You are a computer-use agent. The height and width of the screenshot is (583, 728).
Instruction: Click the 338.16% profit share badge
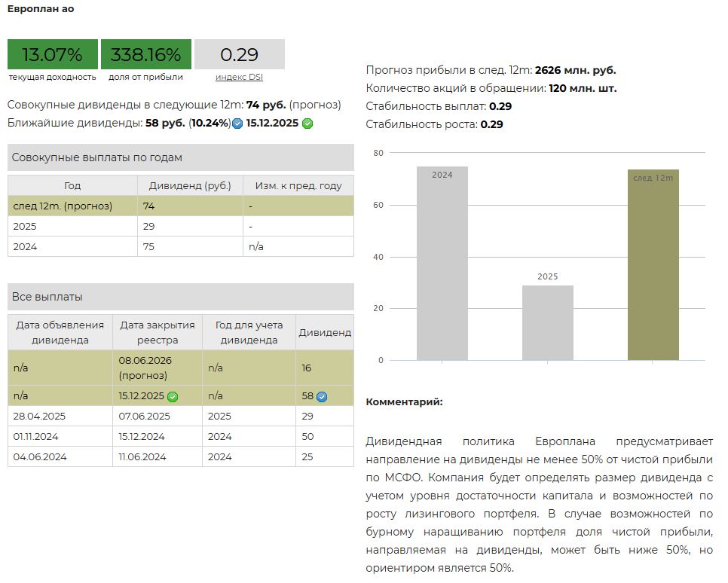pos(145,55)
